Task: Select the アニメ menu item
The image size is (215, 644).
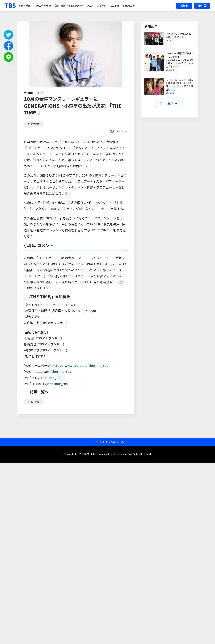Action: 90,6
